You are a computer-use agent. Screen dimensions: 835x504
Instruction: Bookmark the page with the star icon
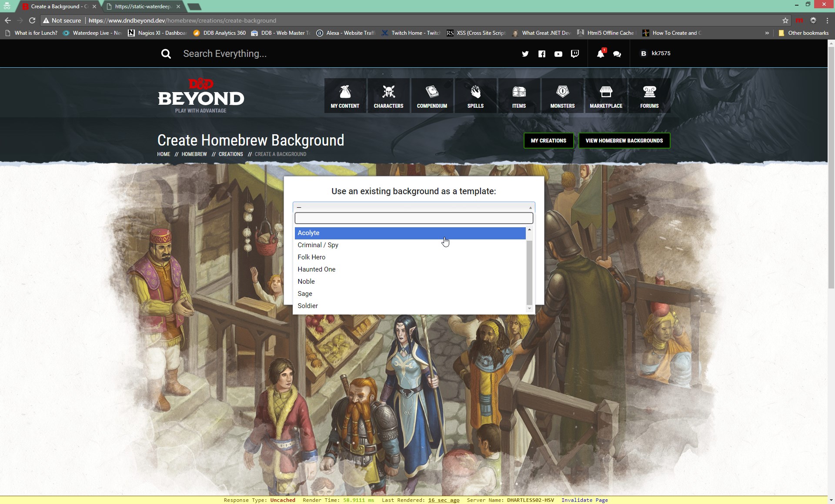pyautogui.click(x=785, y=20)
